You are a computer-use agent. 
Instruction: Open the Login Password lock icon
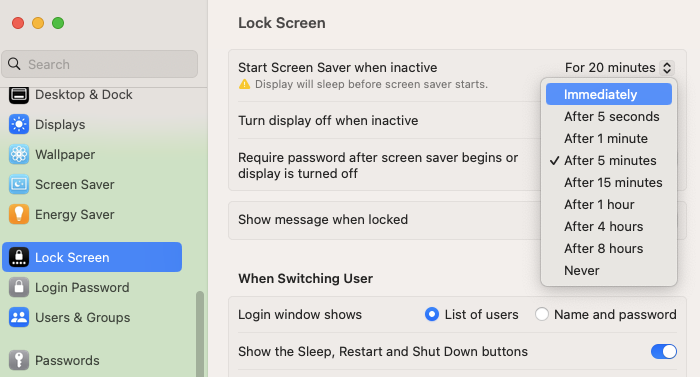click(19, 287)
